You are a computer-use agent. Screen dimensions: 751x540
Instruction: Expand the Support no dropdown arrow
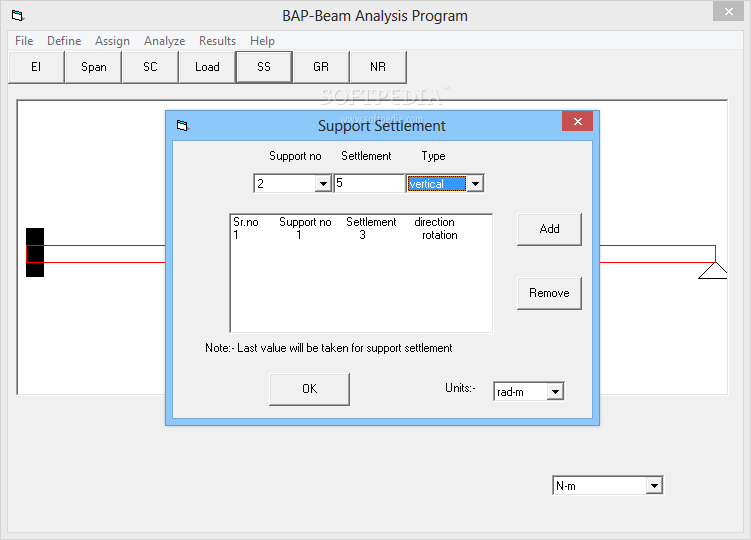pos(323,184)
